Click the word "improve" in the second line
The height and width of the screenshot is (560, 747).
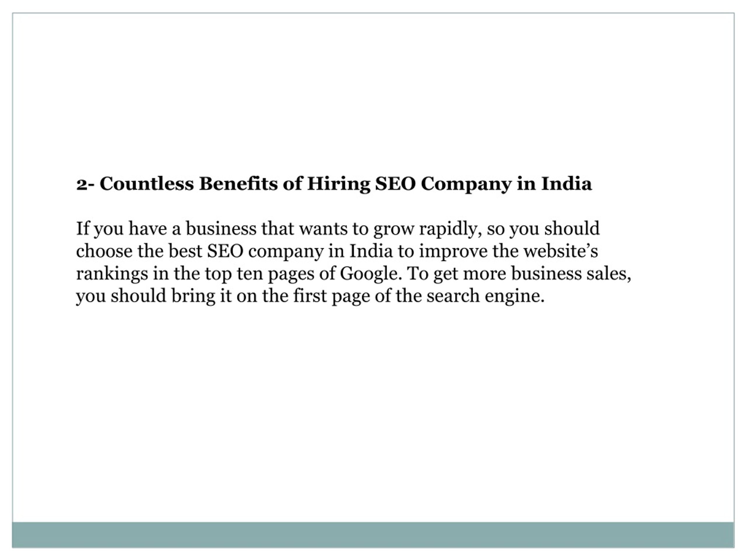click(453, 252)
